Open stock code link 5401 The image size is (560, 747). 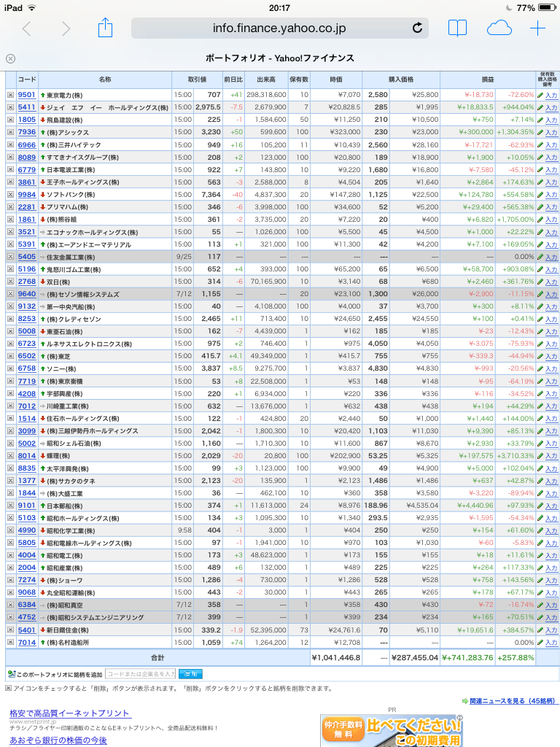tap(27, 630)
